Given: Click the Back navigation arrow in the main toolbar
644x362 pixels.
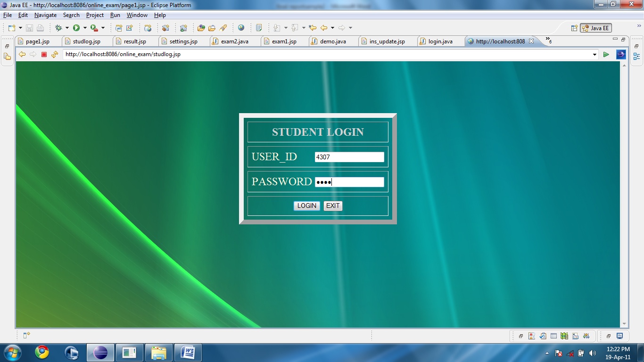Looking at the screenshot, I should point(324,28).
